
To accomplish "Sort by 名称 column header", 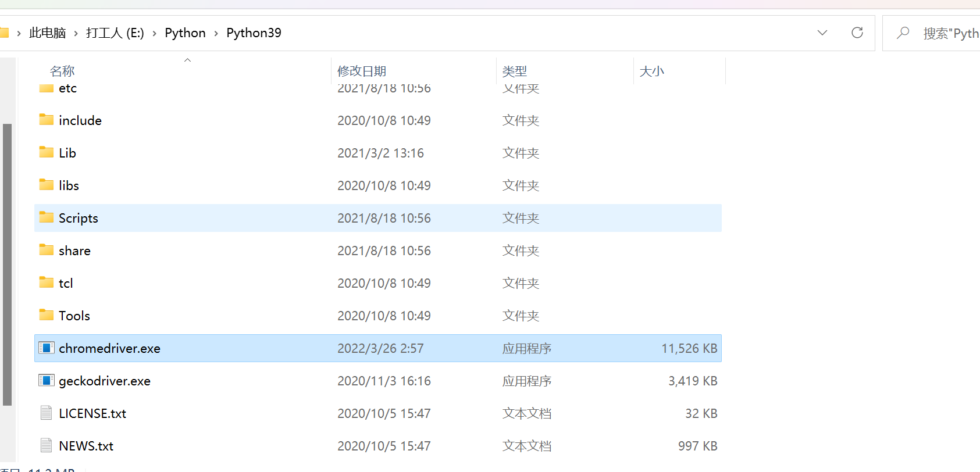I will 62,71.
